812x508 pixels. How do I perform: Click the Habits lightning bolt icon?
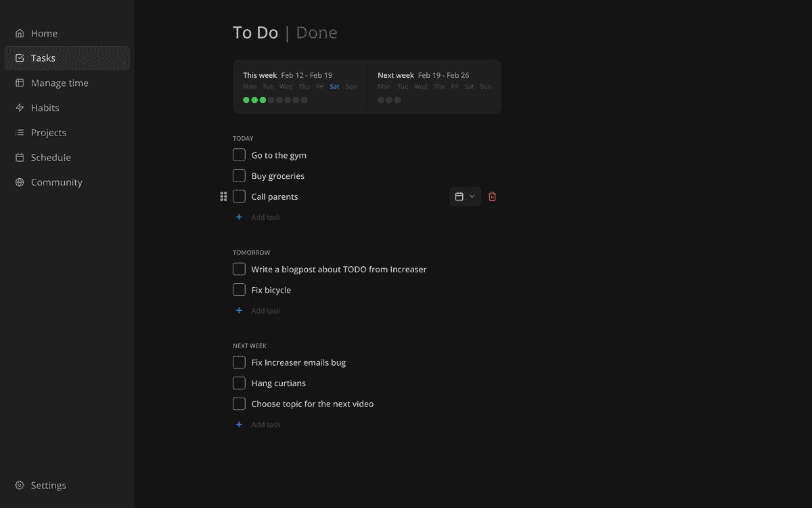pos(20,108)
